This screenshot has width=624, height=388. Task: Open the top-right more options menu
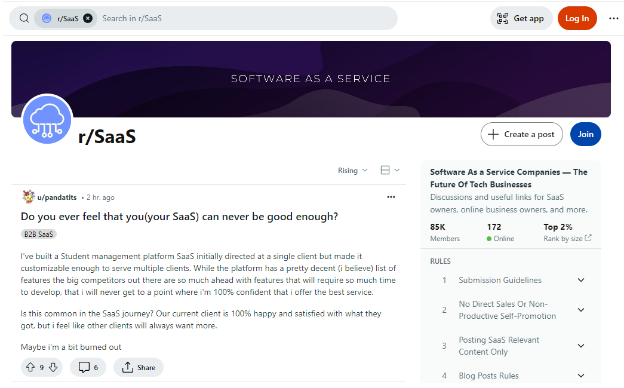click(x=614, y=18)
